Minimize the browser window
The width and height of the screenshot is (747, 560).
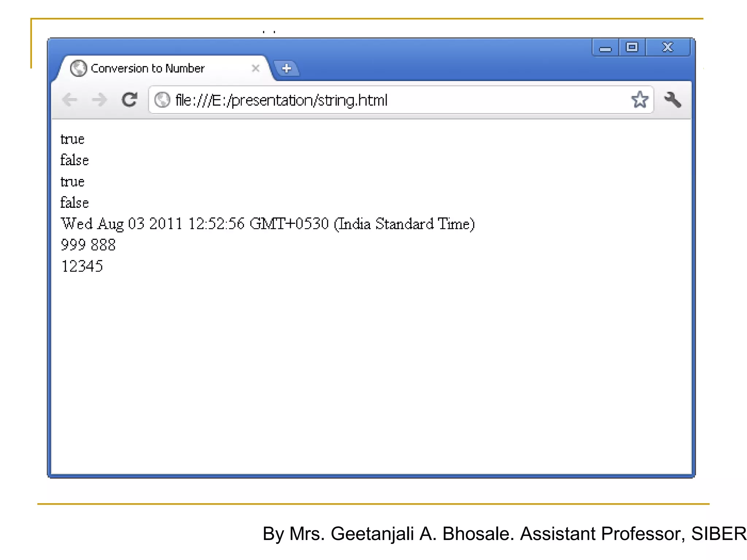605,48
